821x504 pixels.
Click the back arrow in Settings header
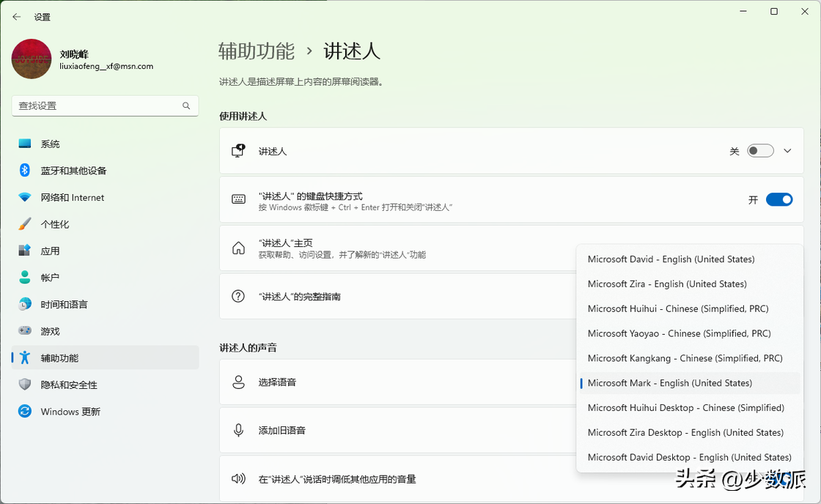[17, 17]
